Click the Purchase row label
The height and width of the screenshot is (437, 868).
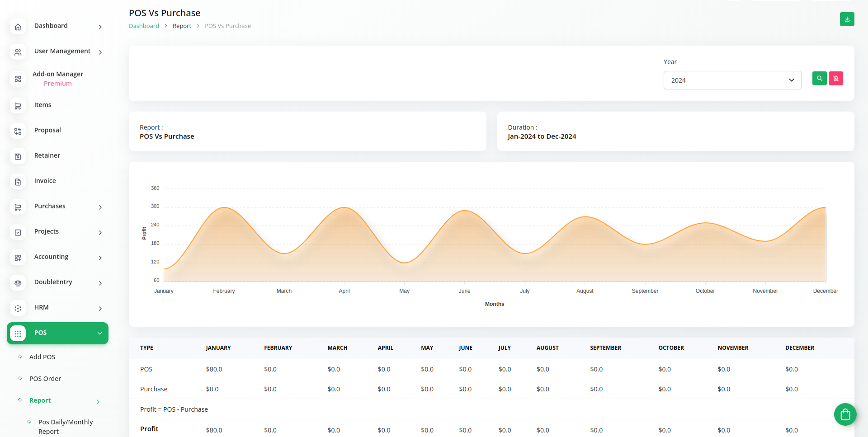point(154,389)
